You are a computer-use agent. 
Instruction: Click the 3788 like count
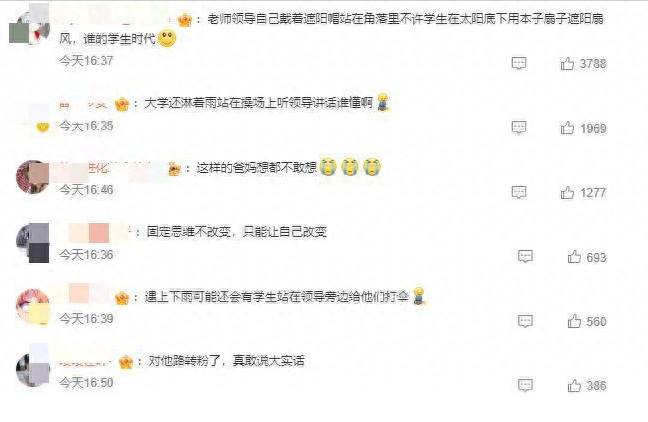(593, 64)
